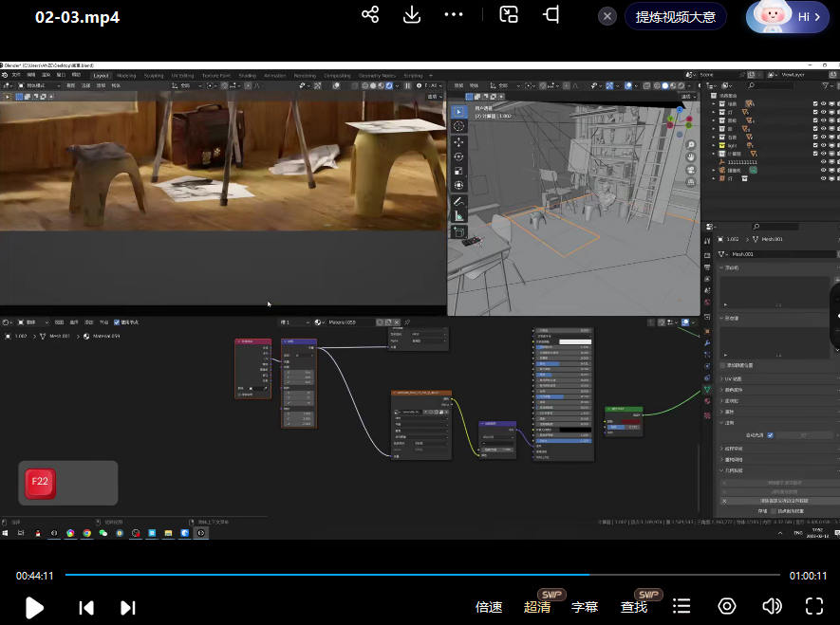This screenshot has width=840, height=625.
Task: Skip to the next video
Action: click(x=128, y=608)
